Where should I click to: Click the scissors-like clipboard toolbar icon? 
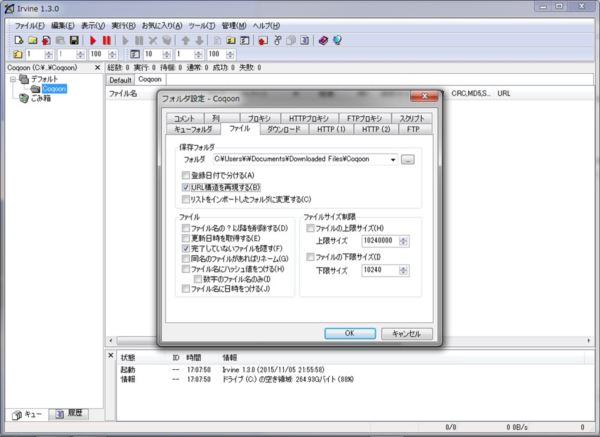click(277, 40)
